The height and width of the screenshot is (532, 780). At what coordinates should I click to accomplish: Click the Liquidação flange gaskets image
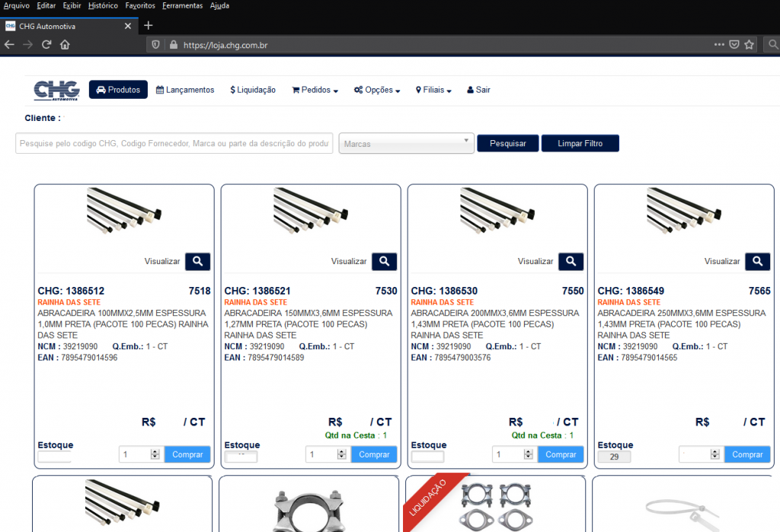(495, 505)
